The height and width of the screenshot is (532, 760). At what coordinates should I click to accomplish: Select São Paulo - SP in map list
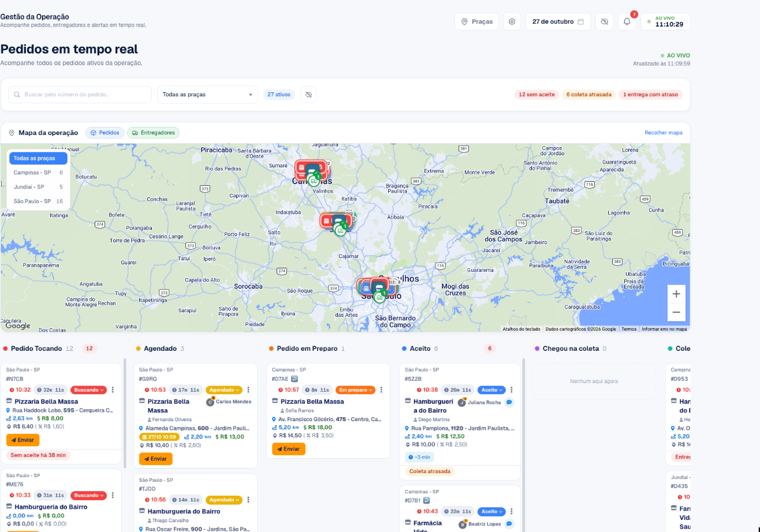pos(38,201)
